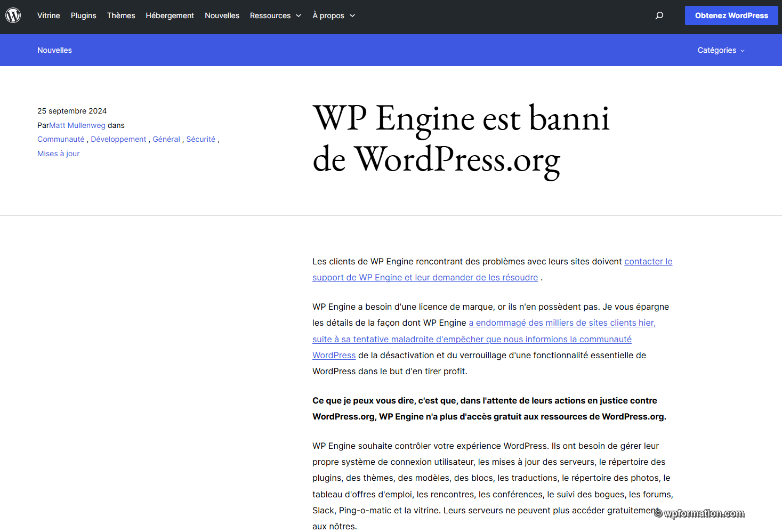The height and width of the screenshot is (532, 782).
Task: Click the paragraph starting WP Engine souhaite contrôler
Action: coord(493,486)
